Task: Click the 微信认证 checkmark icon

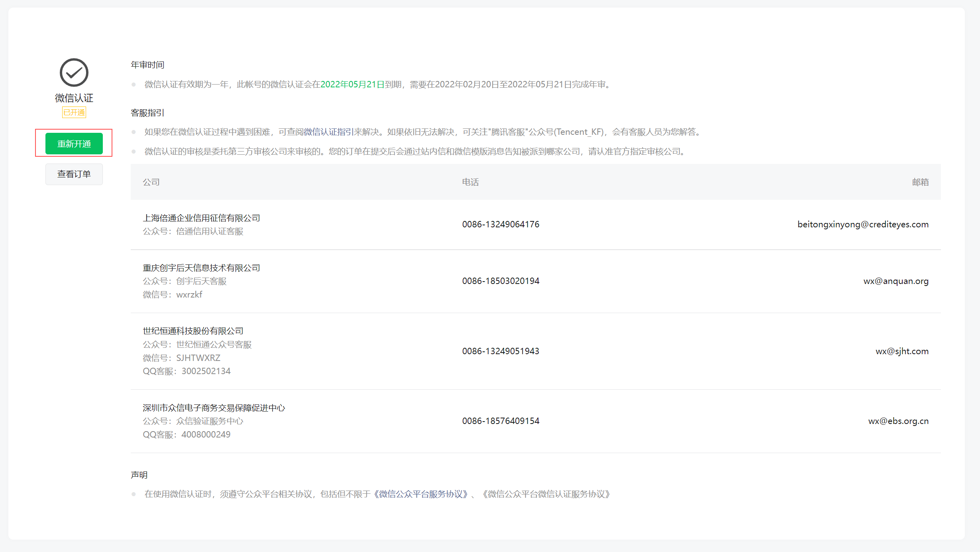Action: tap(74, 73)
